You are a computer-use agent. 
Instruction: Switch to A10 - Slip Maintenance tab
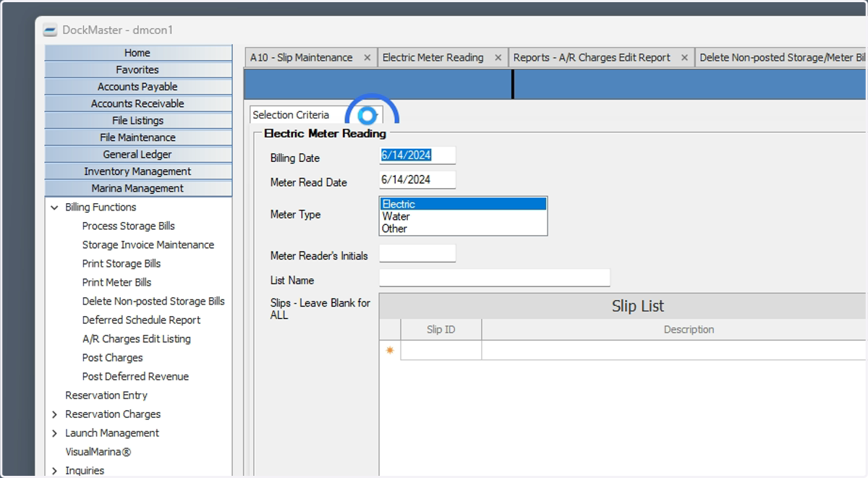[x=302, y=58]
